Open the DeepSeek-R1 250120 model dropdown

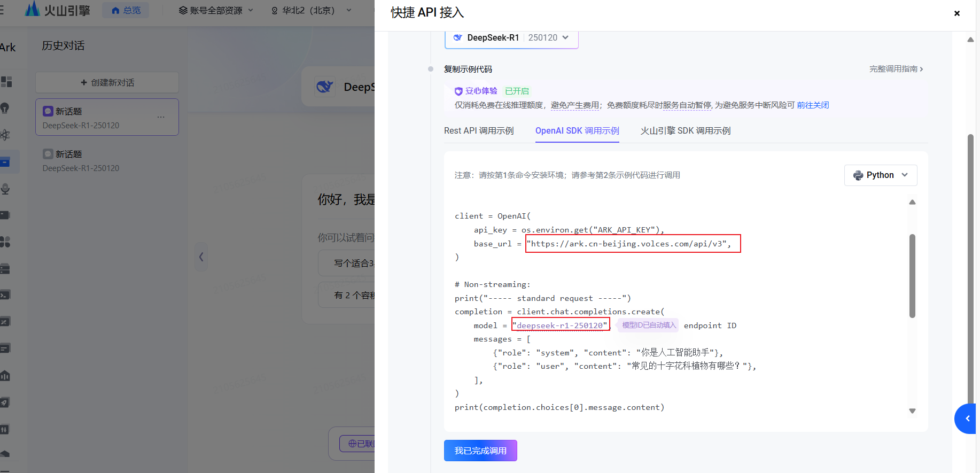[x=511, y=38]
